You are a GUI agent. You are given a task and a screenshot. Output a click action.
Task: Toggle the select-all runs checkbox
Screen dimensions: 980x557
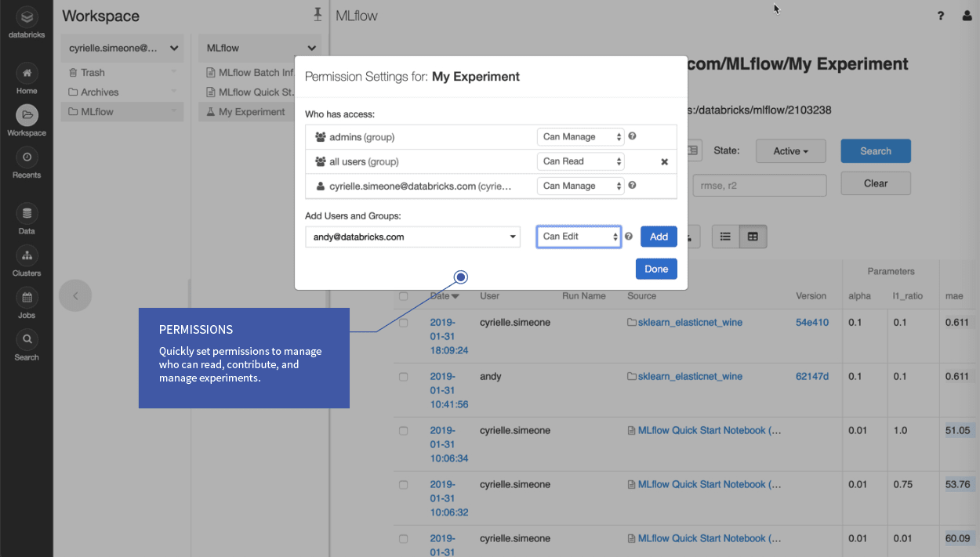(x=403, y=296)
